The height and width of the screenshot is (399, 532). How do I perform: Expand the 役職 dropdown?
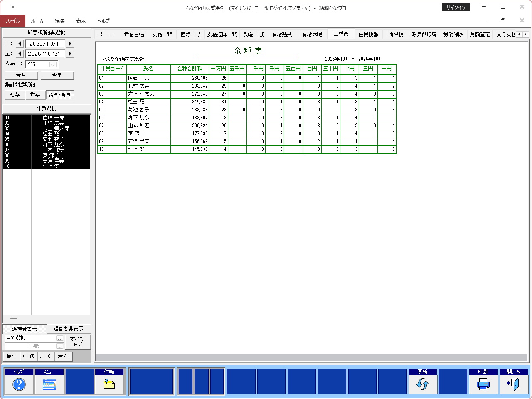click(59, 346)
